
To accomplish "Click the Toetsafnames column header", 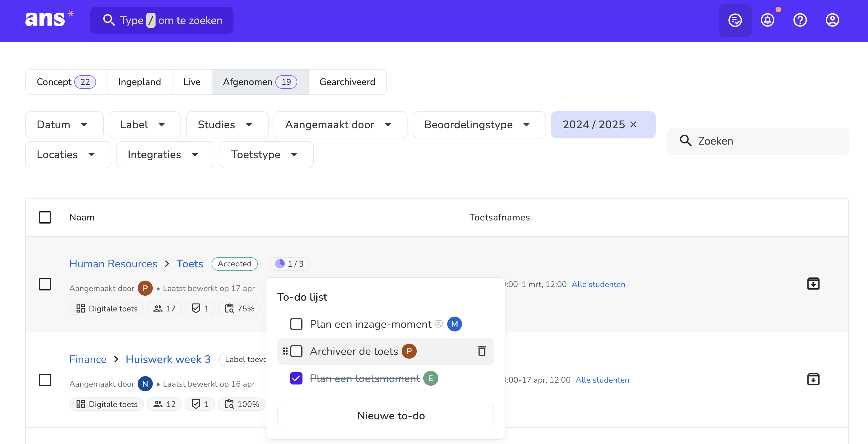I will (499, 217).
